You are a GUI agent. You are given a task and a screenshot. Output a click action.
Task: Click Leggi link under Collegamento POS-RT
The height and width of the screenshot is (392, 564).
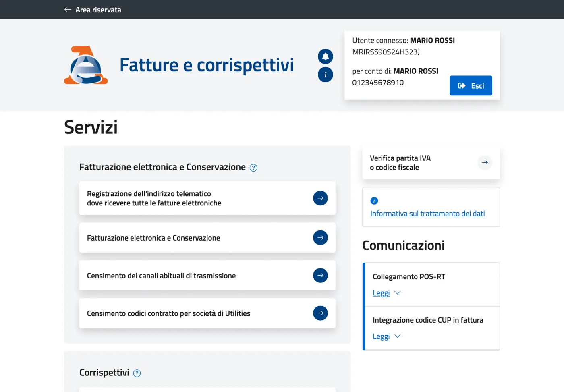pos(381,293)
